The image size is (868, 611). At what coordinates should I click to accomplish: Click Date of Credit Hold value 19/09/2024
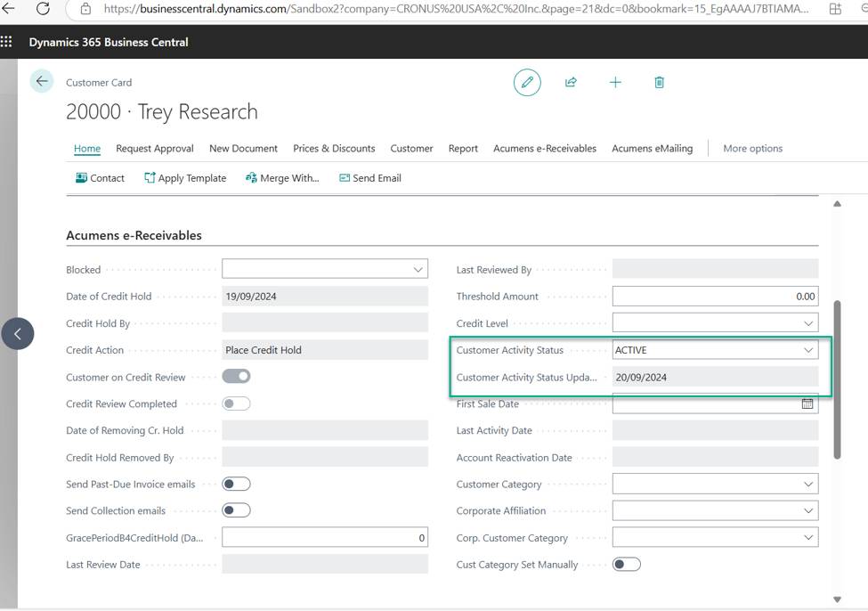click(251, 297)
